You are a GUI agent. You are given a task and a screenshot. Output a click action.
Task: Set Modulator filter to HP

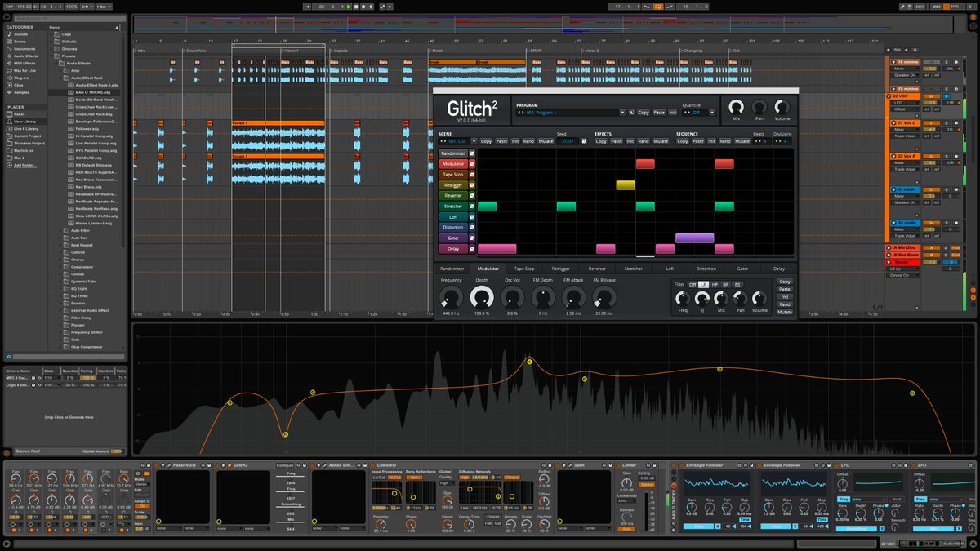pyautogui.click(x=715, y=284)
